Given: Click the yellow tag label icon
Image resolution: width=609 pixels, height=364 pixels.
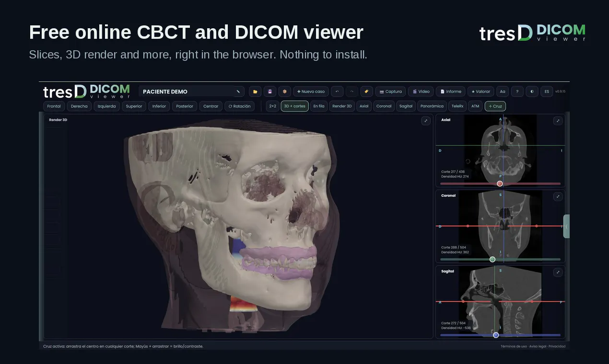Looking at the screenshot, I should point(367,91).
